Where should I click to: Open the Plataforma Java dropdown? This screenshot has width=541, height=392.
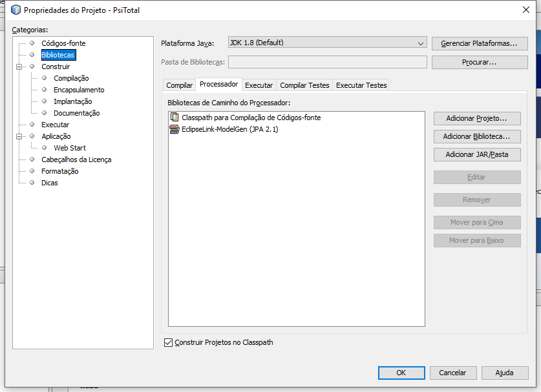pos(328,43)
